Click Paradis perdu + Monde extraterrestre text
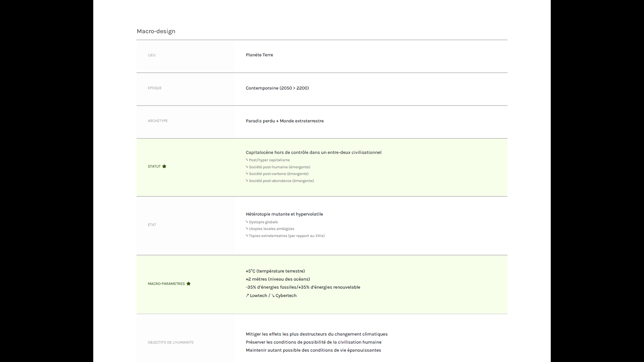Screen dimensions: 644x362 click(x=284, y=121)
